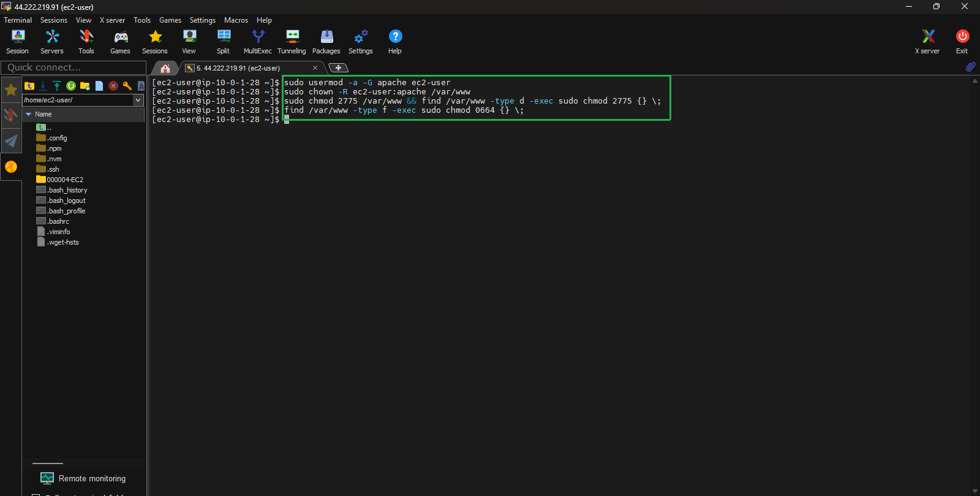This screenshot has width=980, height=496.
Task: Select the .bash_history file
Action: point(62,190)
